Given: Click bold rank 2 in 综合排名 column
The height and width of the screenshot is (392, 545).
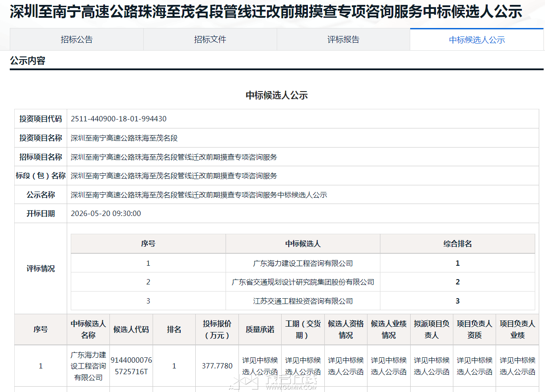Looking at the screenshot, I should [x=458, y=282].
